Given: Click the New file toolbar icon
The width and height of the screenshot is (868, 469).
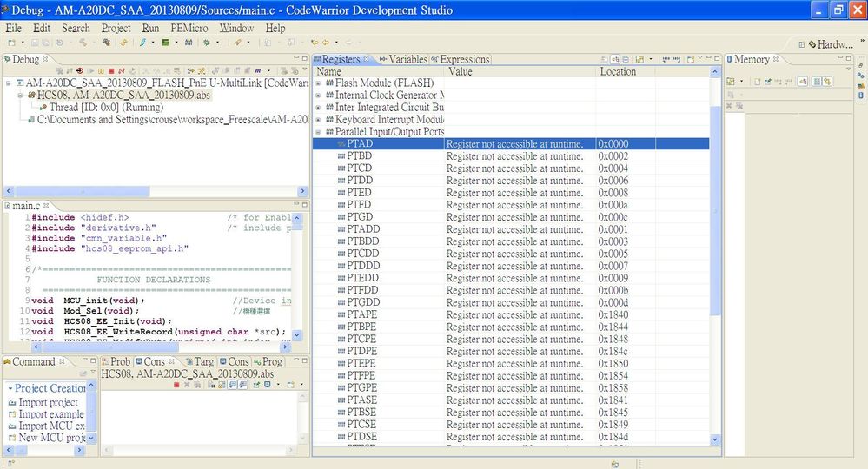Looking at the screenshot, I should [11, 43].
